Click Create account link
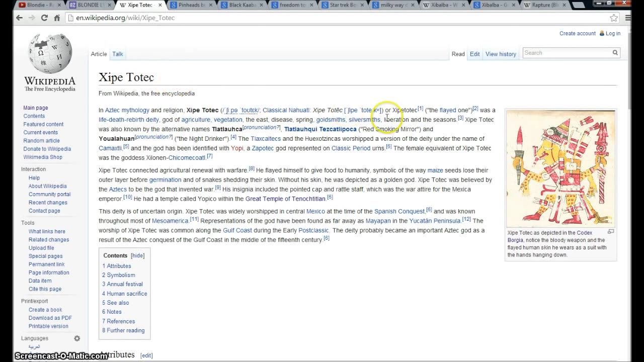Screen dimensions: 644x362 click(x=578, y=33)
